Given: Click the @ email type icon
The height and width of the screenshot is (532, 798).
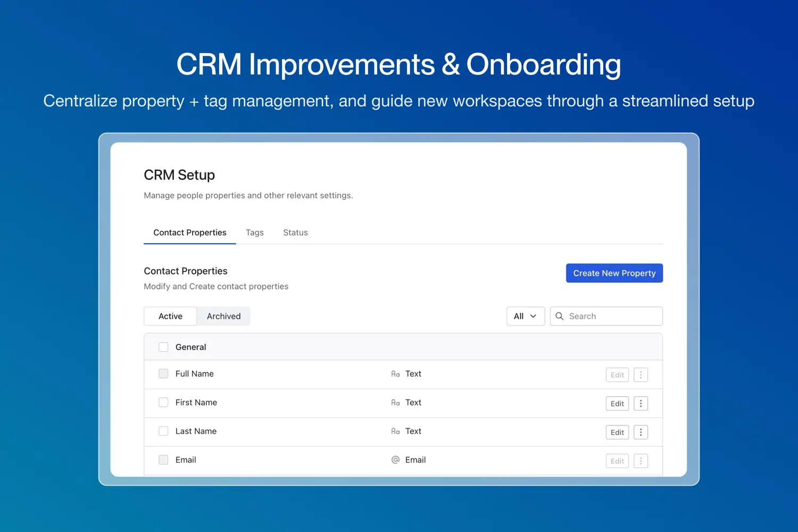Looking at the screenshot, I should (x=395, y=460).
